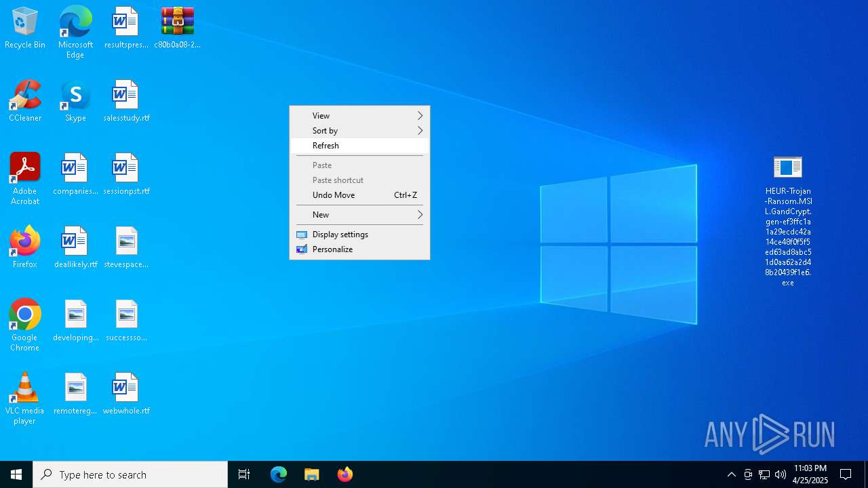Select the salesstudy.rtf file icon

click(x=126, y=102)
